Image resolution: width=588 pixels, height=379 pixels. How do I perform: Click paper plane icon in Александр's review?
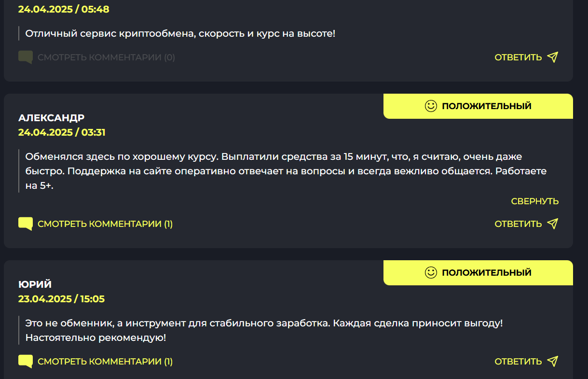(x=553, y=224)
